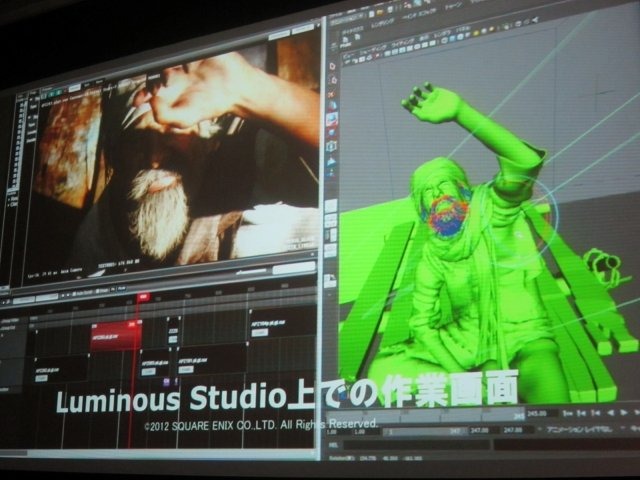Select the single-pane layout button in toolbox
640x480 pixels.
pos(331,206)
